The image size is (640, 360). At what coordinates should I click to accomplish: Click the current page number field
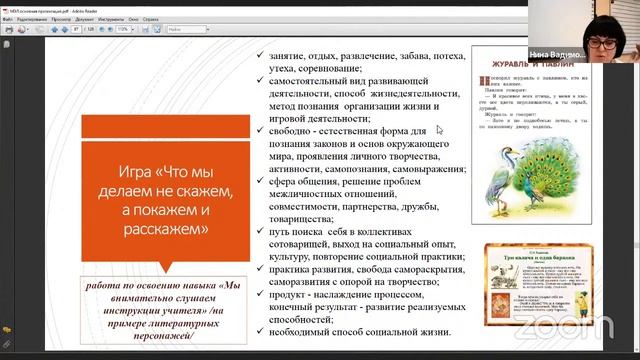(x=76, y=29)
